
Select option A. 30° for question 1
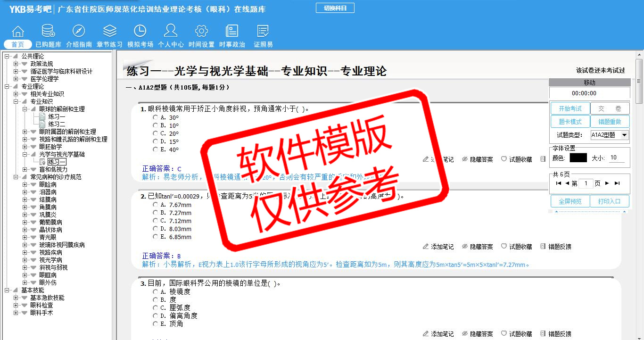pos(155,117)
